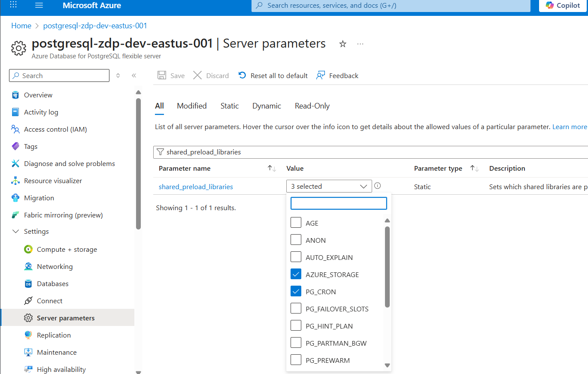Check the AGE checkbox
This screenshot has width=588, height=374.
296,222
